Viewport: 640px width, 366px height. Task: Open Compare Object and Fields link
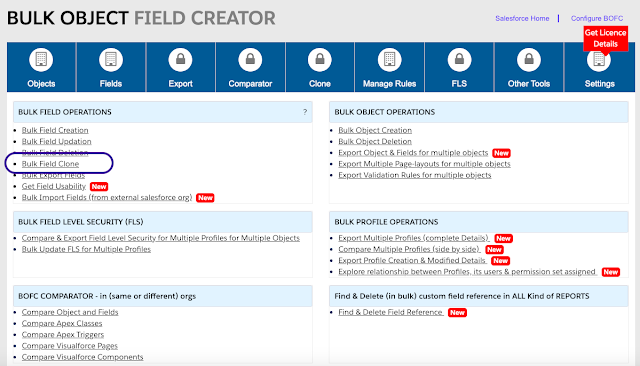(x=70, y=312)
